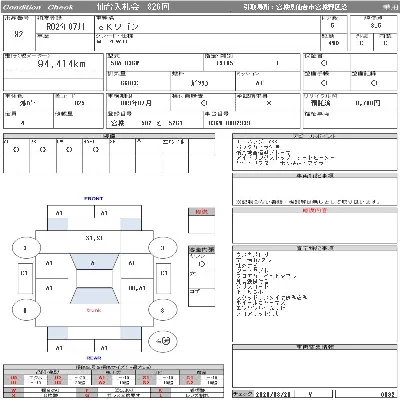Screen dimensions: 400x400
Task: Click the red X code in legend bottom row
Action: tap(13, 395)
